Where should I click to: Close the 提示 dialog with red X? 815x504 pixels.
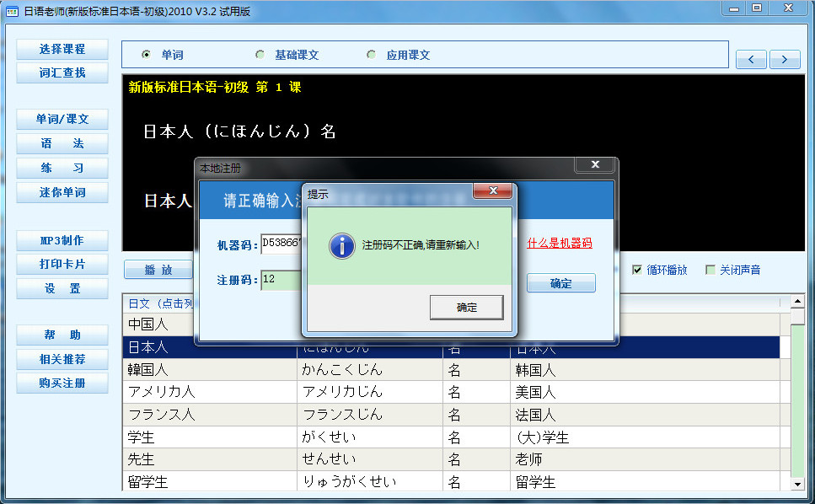click(x=493, y=190)
